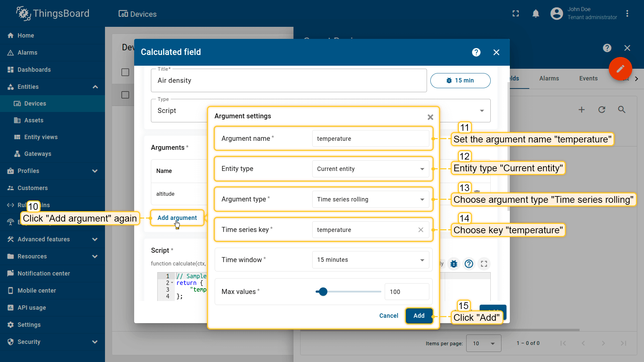The image size is (644, 362).
Task: Check the first device row checkbox
Action: coord(125,95)
